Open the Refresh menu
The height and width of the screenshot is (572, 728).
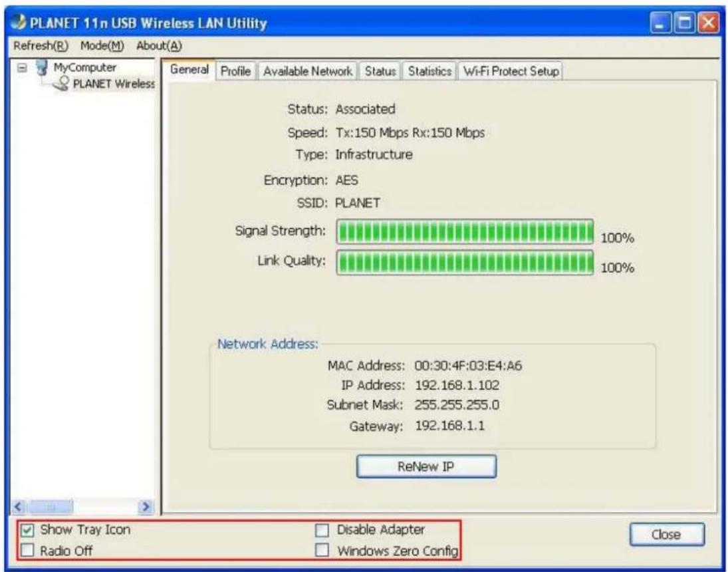tap(41, 45)
